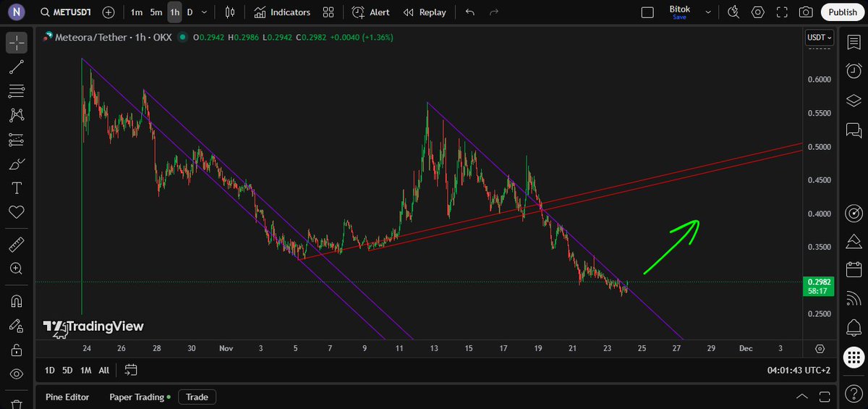Toggle fullscreen mode

coord(782,12)
